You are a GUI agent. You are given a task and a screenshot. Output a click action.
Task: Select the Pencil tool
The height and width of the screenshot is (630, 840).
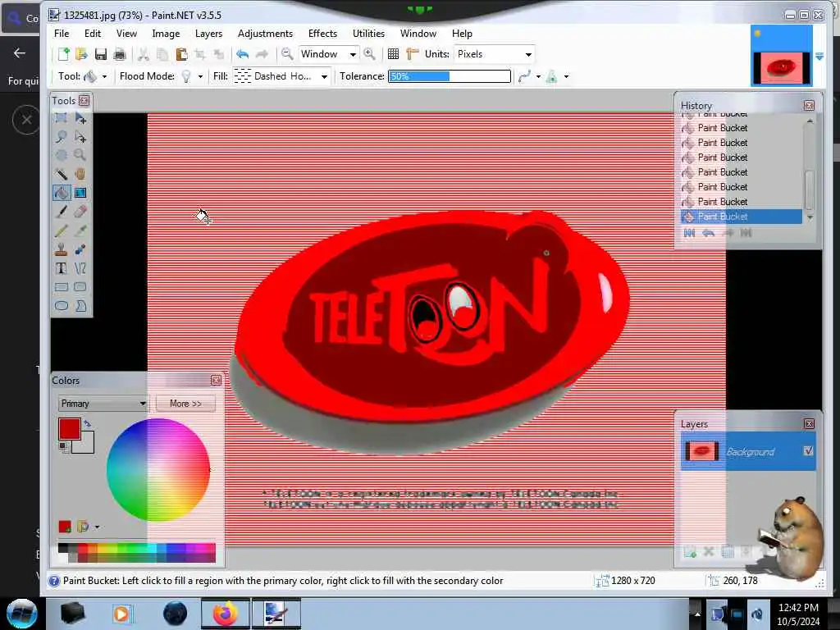point(61,231)
